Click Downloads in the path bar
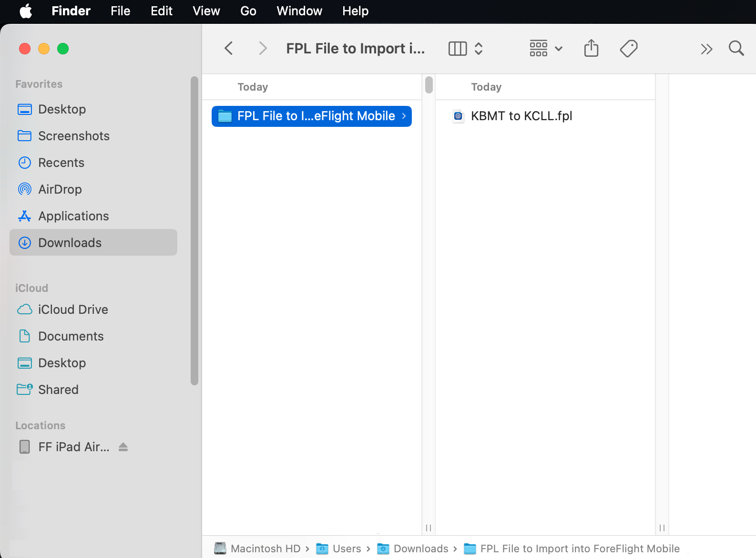Screen dimensions: 756x558 (413, 548)
